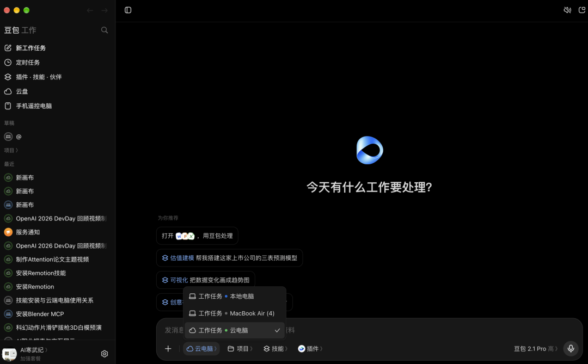Image resolution: width=588 pixels, height=364 pixels.
Task: Click the AI寒武纪 profile avatar
Action: [x=9, y=354]
